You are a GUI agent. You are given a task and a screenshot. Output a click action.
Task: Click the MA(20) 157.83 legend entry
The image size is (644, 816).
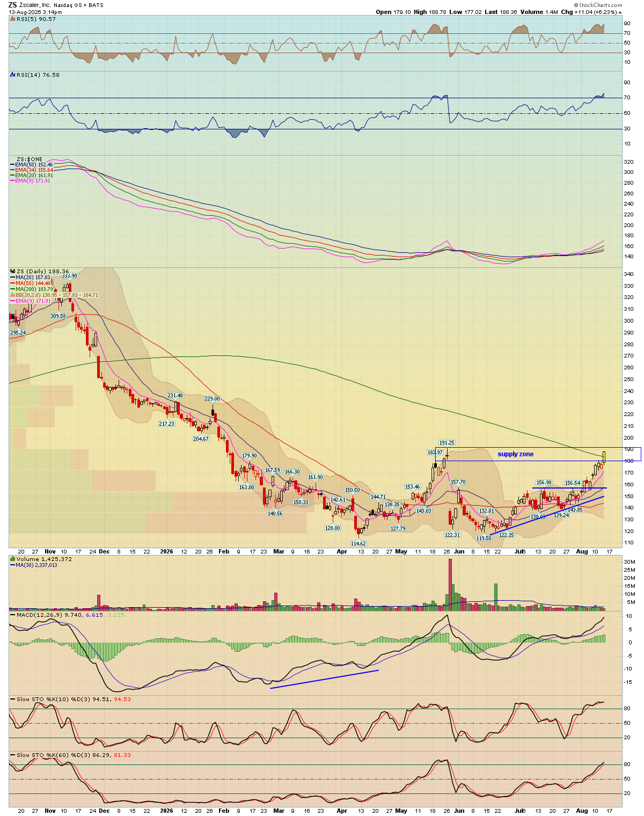tap(33, 278)
